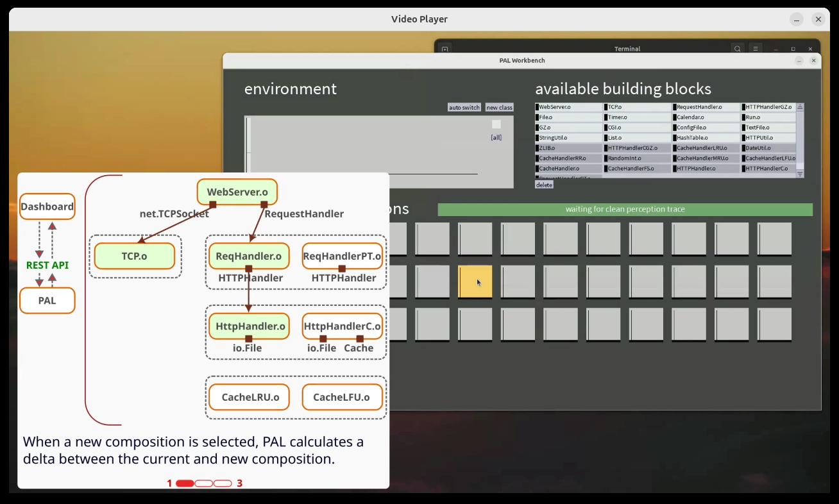Open the Terminal hamburger menu
Image resolution: width=839 pixels, height=504 pixels.
756,49
